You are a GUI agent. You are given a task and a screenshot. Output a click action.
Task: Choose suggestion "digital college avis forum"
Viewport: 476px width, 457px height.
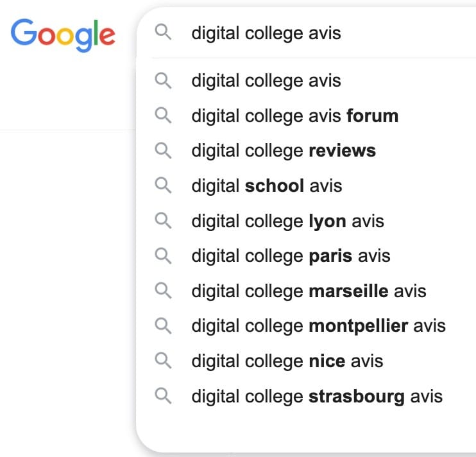tap(294, 116)
